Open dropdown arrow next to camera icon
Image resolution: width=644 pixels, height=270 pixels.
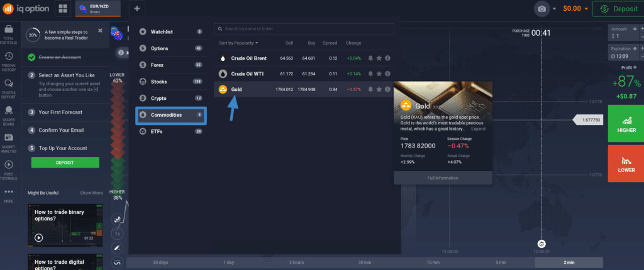pos(555,9)
